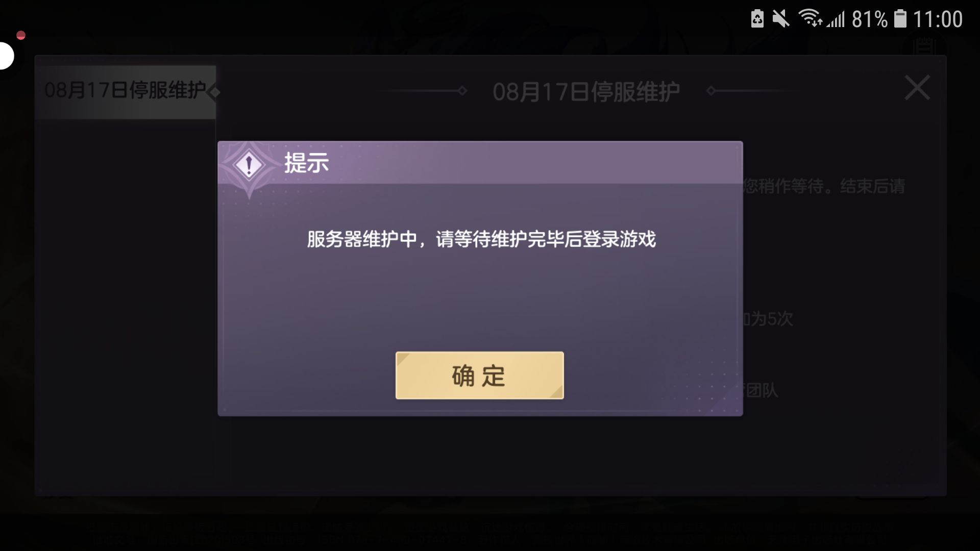Tap the white floating circle at left edge
This screenshot has height=551, width=980.
[6, 56]
